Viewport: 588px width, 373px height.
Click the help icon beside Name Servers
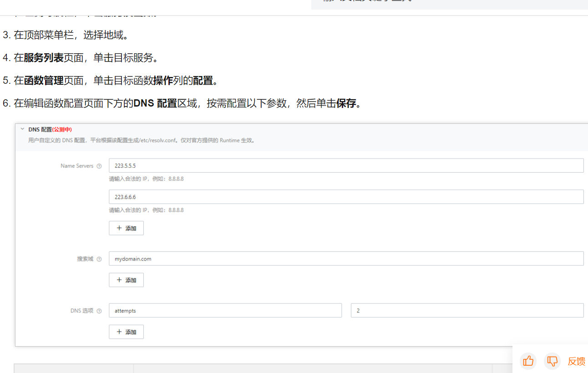[99, 166]
